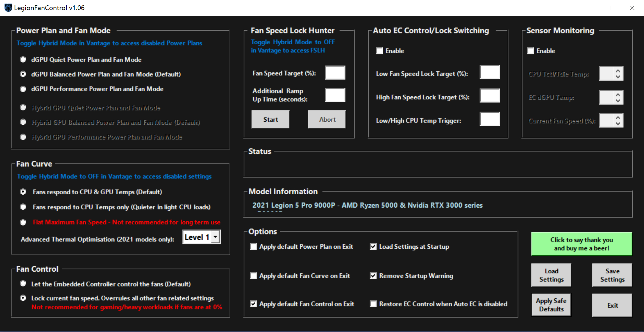The width and height of the screenshot is (644, 332).
Task: Abort the Fan Speed Lock Hunter
Action: pos(327,119)
